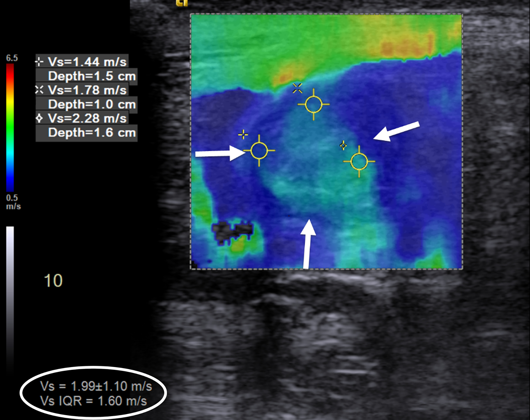Click the right circular ROI crosshair marker

click(359, 161)
